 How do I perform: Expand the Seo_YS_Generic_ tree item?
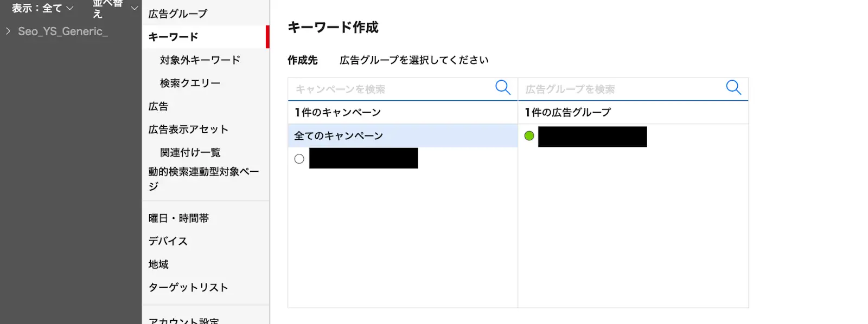(x=8, y=31)
